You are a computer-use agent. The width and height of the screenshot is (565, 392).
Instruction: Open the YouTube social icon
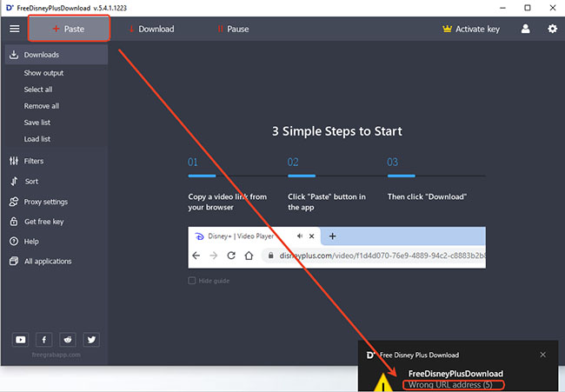[x=20, y=339]
